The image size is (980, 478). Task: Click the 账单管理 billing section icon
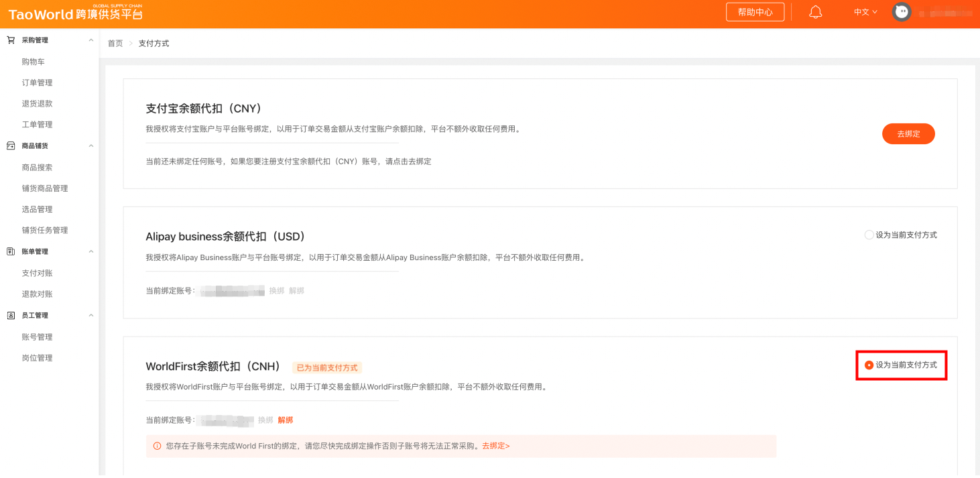10,251
